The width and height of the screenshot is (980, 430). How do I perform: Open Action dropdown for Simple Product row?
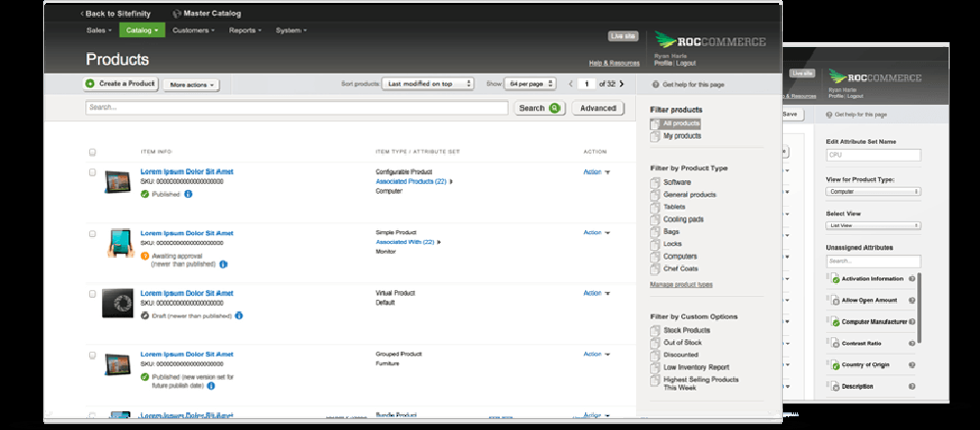(597, 232)
